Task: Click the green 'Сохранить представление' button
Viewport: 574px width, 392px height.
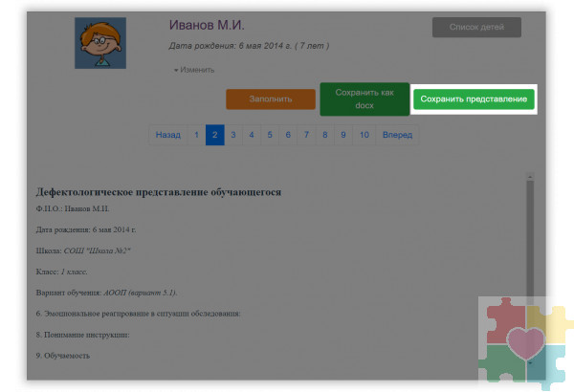Action: (475, 99)
